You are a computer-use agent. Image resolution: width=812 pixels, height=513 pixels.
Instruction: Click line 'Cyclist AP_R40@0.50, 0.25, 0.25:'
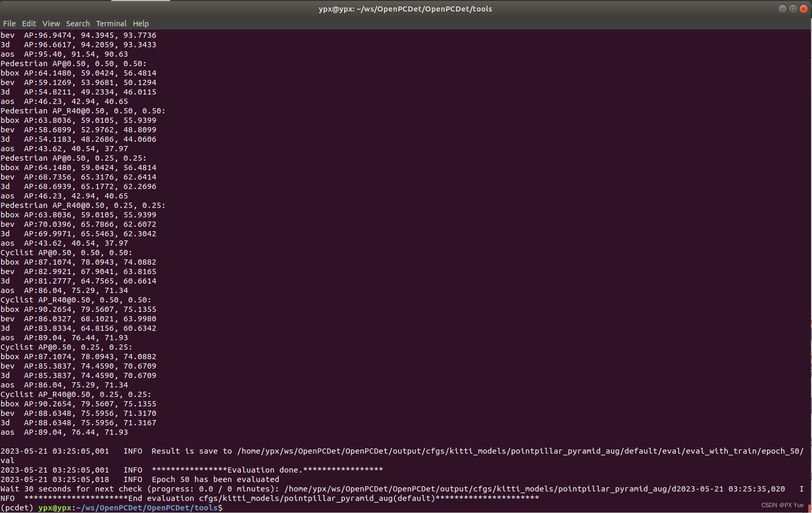(x=76, y=394)
